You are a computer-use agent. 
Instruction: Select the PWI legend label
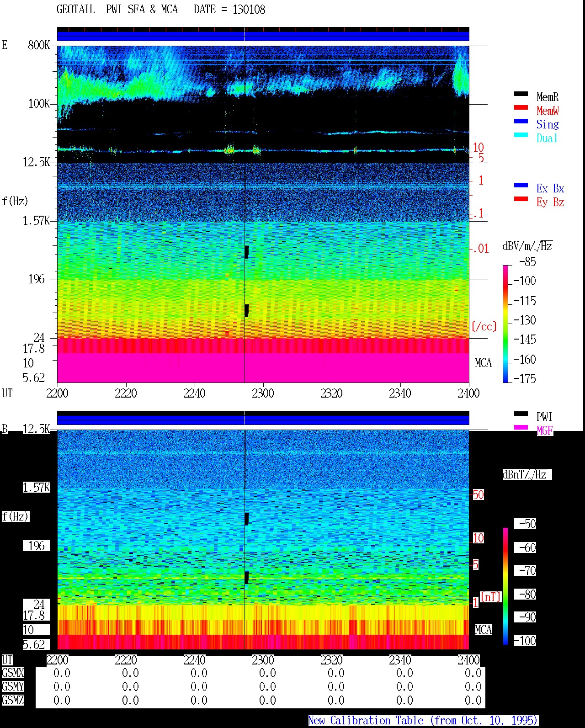(x=544, y=417)
